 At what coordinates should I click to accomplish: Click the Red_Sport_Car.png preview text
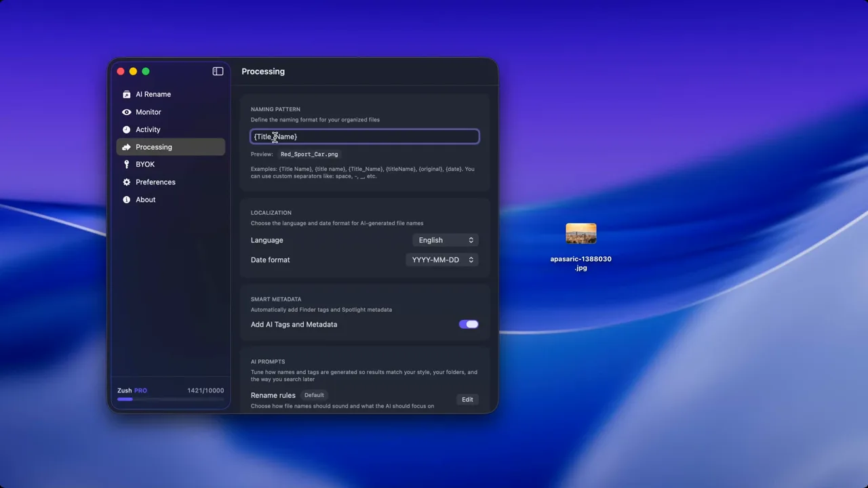click(309, 155)
